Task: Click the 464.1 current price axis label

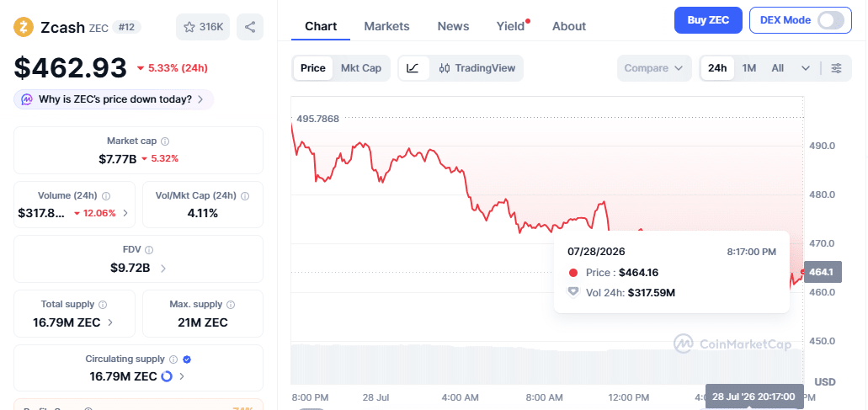Action: coord(823,272)
